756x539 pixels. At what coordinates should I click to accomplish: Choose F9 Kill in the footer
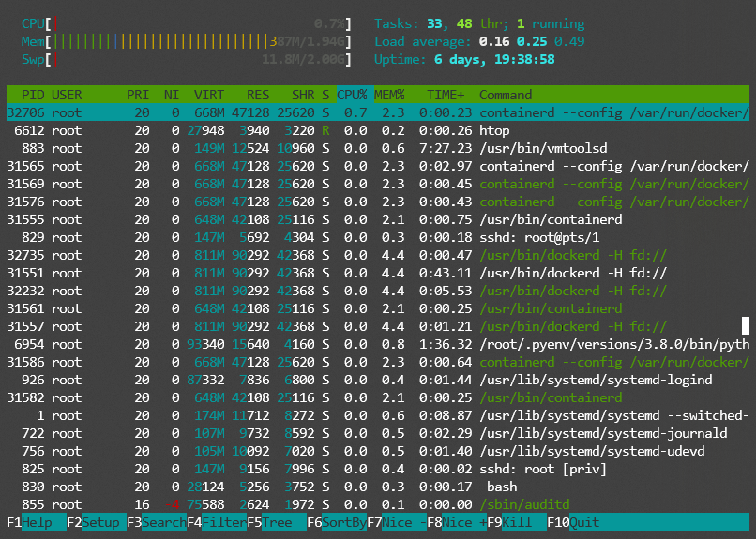(x=517, y=522)
